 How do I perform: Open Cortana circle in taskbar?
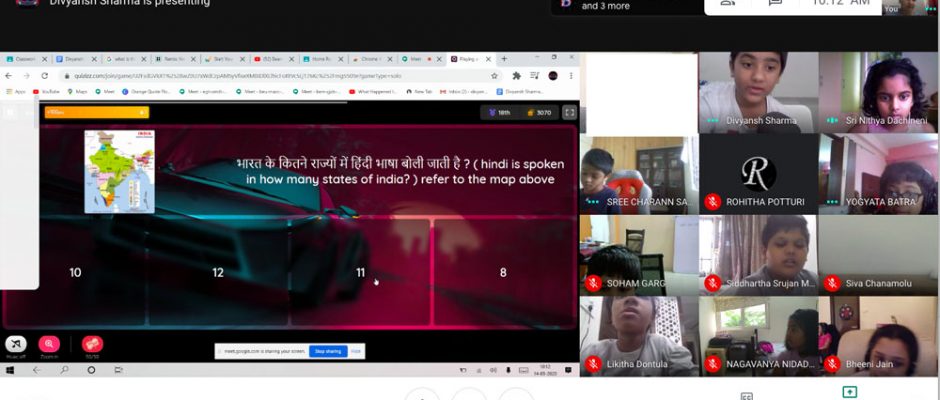pos(91,370)
